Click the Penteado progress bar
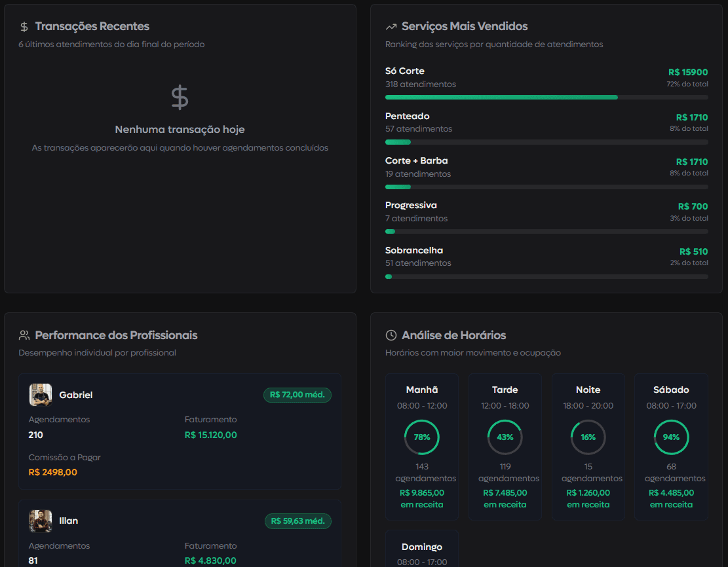This screenshot has width=728, height=567. pos(546,142)
